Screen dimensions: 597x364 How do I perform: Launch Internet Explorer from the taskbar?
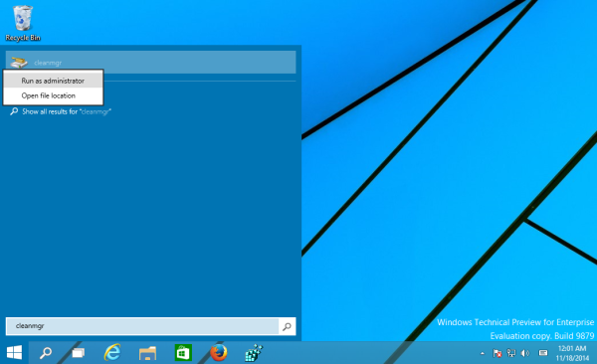coord(112,353)
